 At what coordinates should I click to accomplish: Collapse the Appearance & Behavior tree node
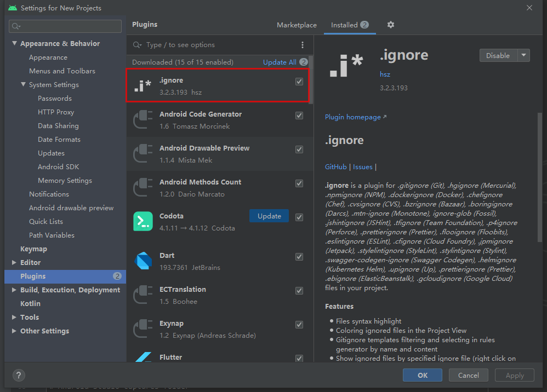click(15, 44)
